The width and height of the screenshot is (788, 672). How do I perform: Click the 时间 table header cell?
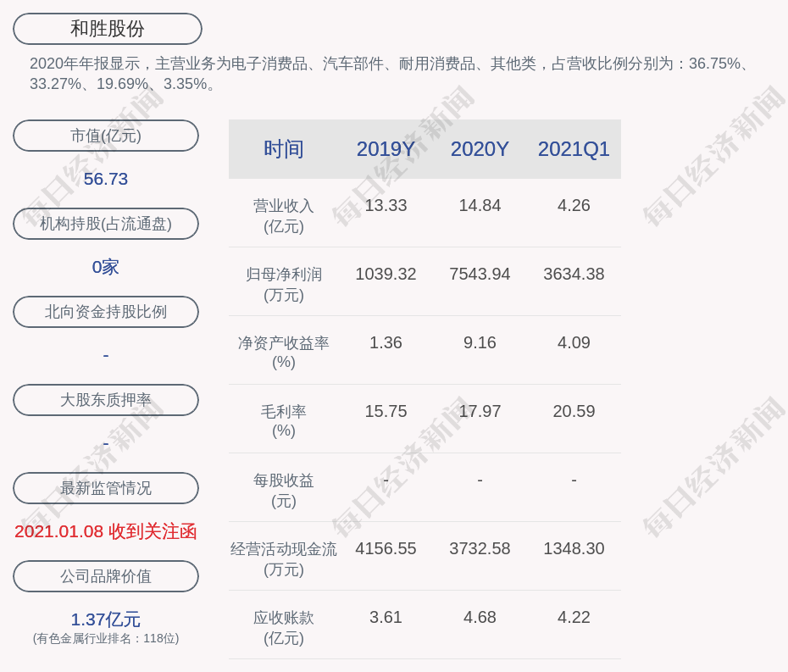click(x=284, y=149)
